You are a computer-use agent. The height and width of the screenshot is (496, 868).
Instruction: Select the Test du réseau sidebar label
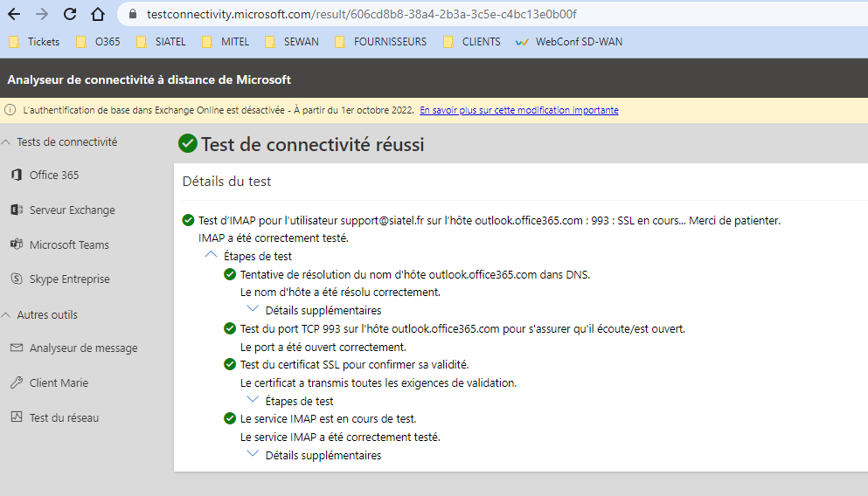64,418
